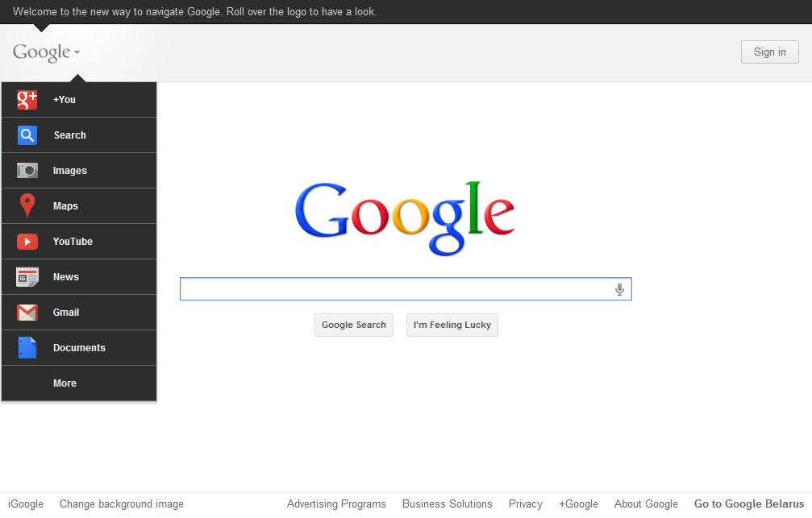Open News label in the menu
The height and width of the screenshot is (518, 812).
[x=66, y=277]
